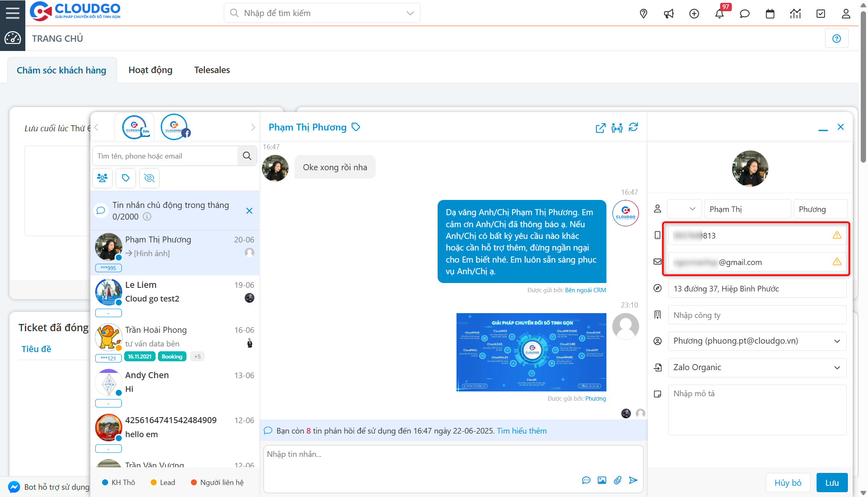Open the notifications bell showing 97 alerts
Image resolution: width=868 pixels, height=497 pixels.
720,13
